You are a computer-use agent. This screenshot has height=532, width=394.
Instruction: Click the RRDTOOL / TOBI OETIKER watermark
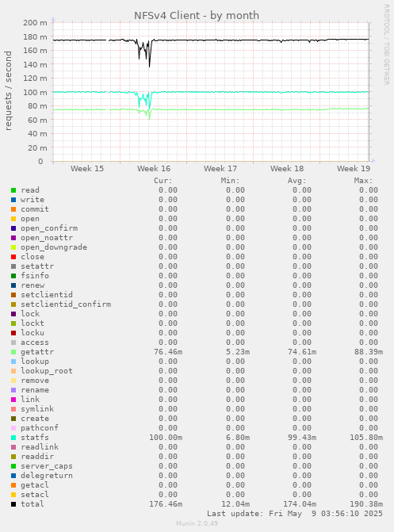[387, 44]
